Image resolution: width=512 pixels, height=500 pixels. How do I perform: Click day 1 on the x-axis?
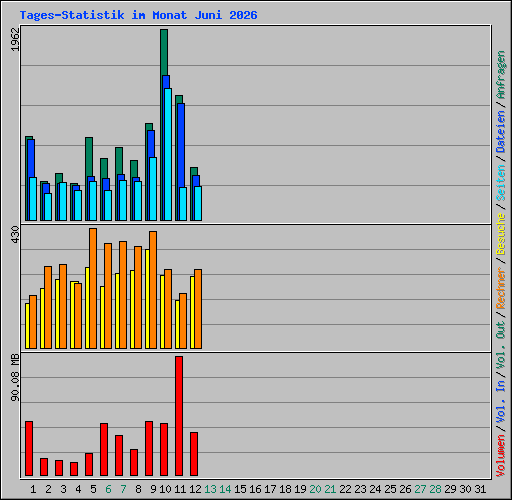[33, 489]
